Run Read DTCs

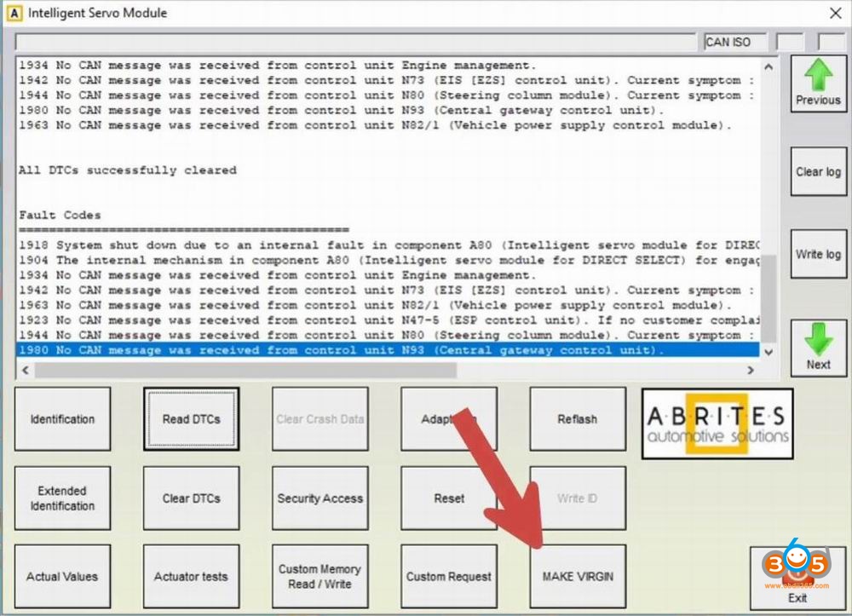[191, 419]
